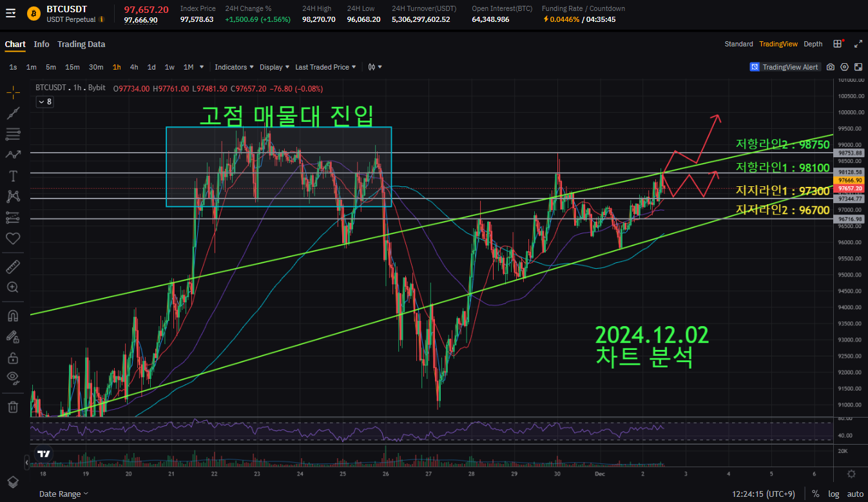Viewport: 868px width, 502px height.
Task: Take a chart snapshot with camera icon
Action: point(830,67)
